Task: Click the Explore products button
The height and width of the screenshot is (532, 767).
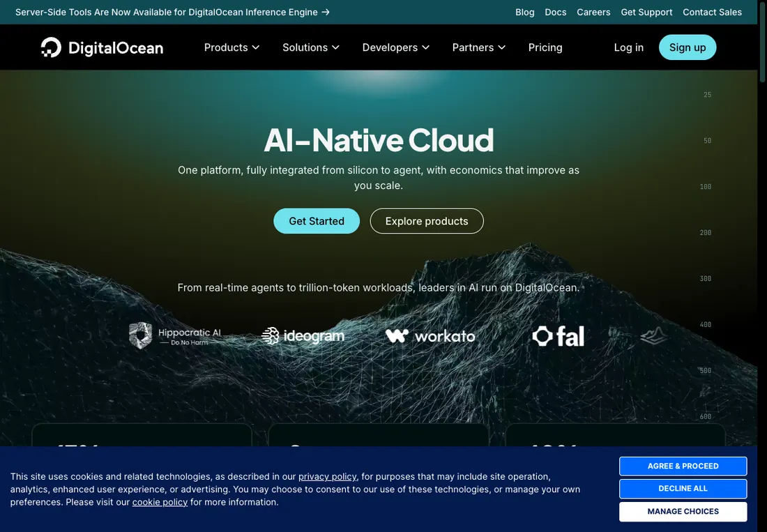Action: pos(427,221)
